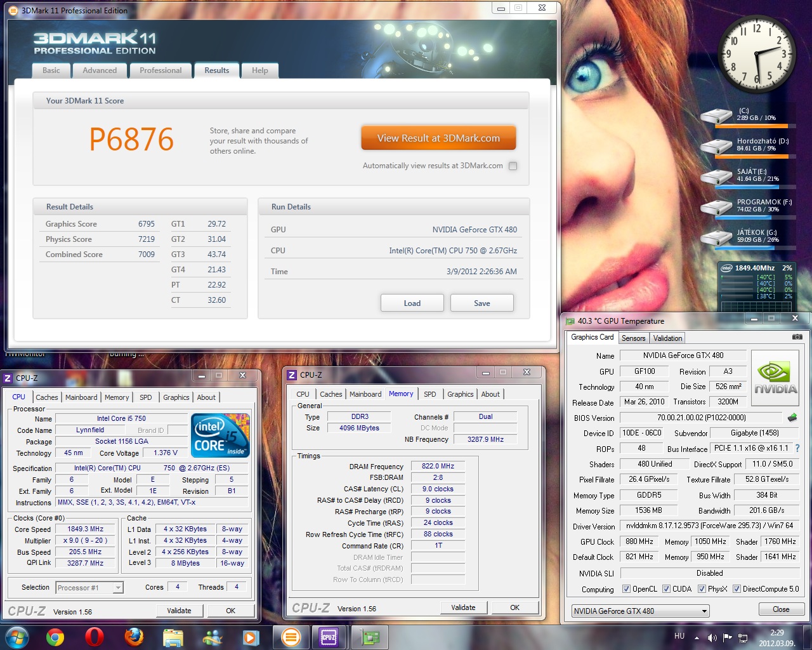Screen dimensions: 812x650
Task: Click the Intel Core i5 logo in CPU-Z
Action: pyautogui.click(x=220, y=435)
